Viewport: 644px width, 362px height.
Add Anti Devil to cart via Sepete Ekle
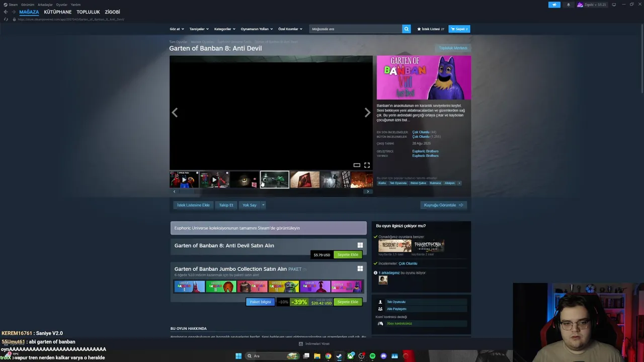point(348,254)
